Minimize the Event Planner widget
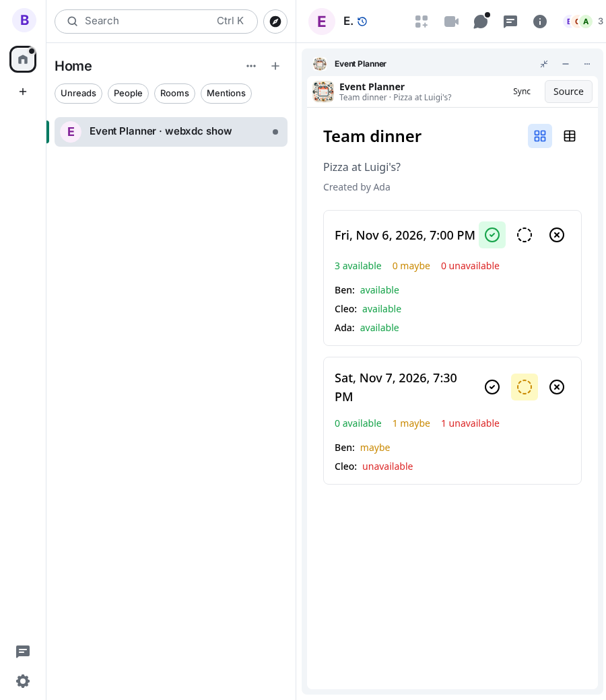The height and width of the screenshot is (700, 606). 566,64
